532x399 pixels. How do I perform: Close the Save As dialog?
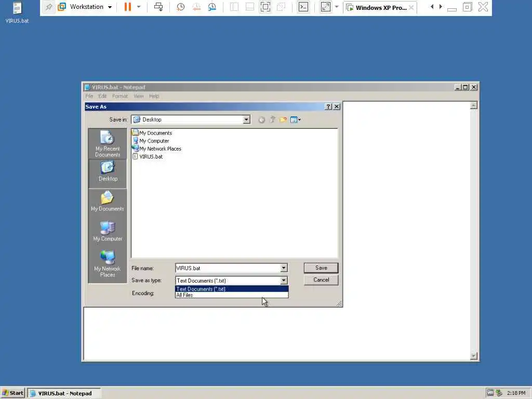pos(337,107)
